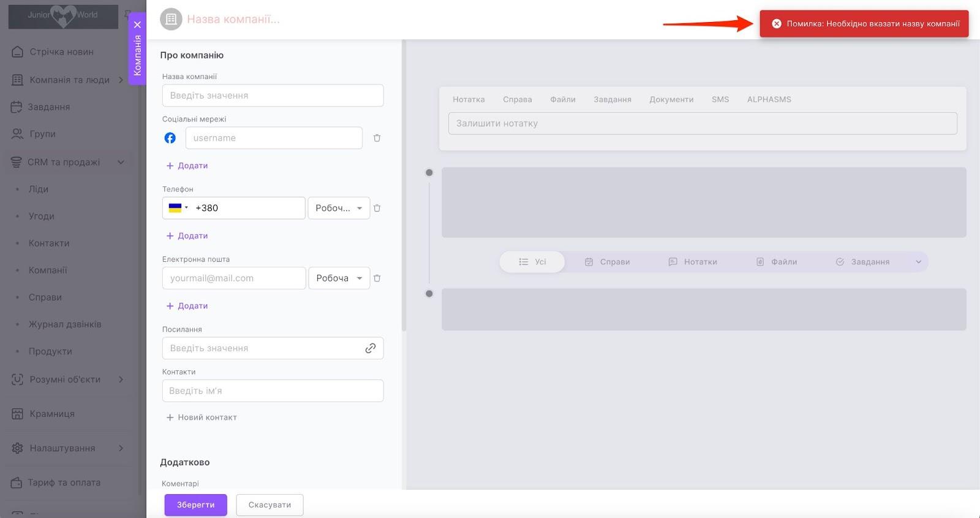Open the phone country flag dropdown

pos(178,208)
